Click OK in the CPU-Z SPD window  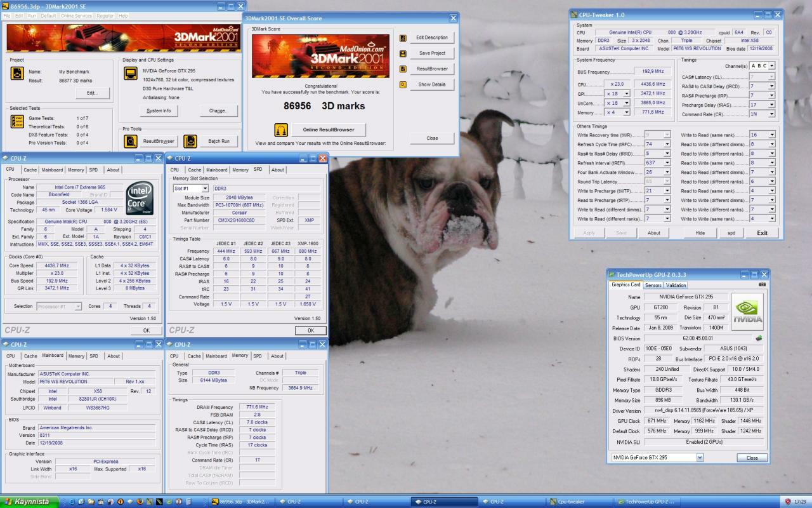click(311, 330)
